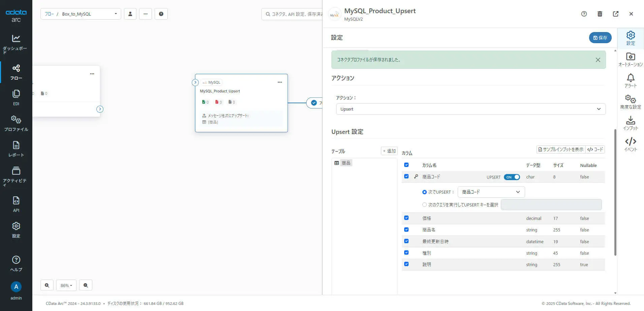This screenshot has width=644, height=311.
Task: Open the ダッシュボード chart icon
Action: pos(16,38)
